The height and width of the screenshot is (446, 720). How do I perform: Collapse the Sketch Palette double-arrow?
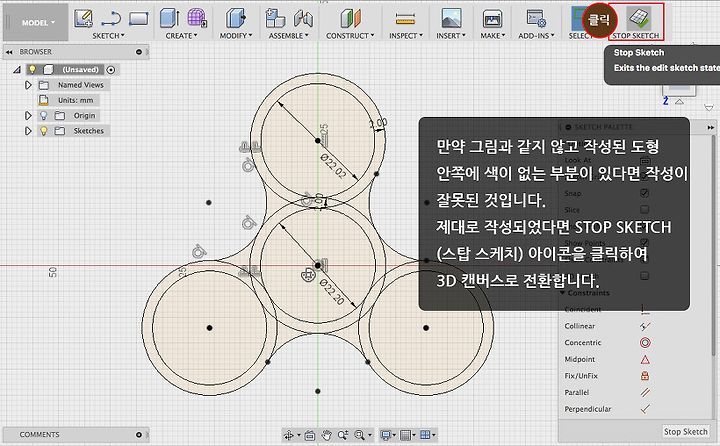point(711,127)
